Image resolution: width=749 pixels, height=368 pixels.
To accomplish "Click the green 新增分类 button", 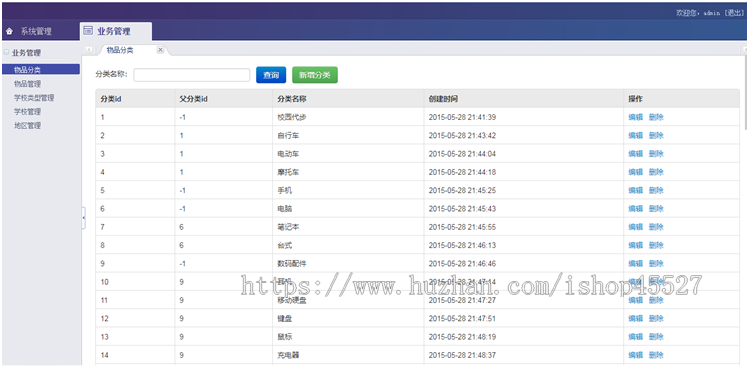I will click(x=315, y=75).
